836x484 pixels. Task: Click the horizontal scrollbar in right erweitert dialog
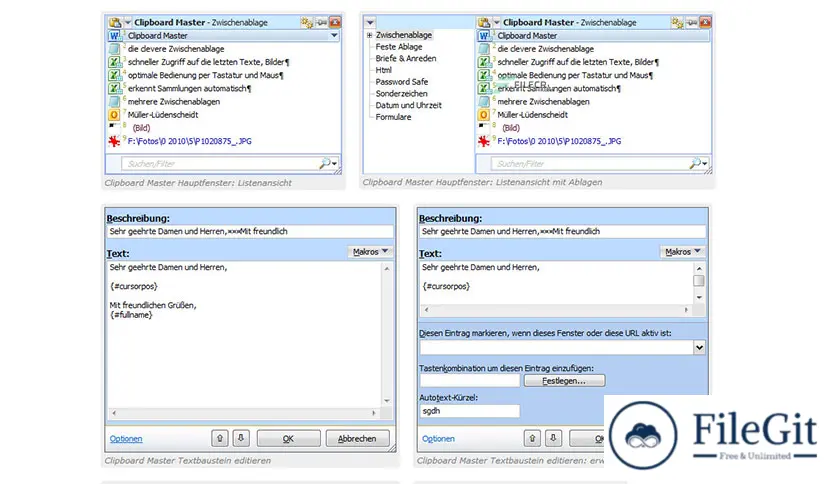(x=556, y=310)
